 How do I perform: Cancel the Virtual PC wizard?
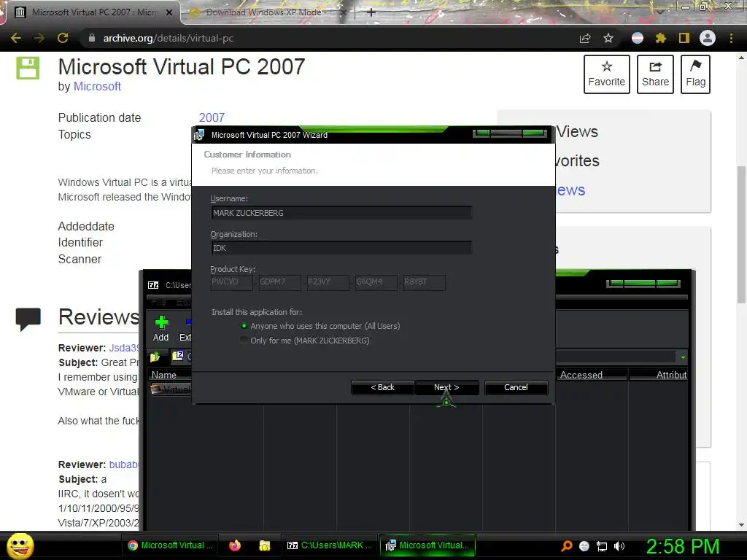coord(516,387)
